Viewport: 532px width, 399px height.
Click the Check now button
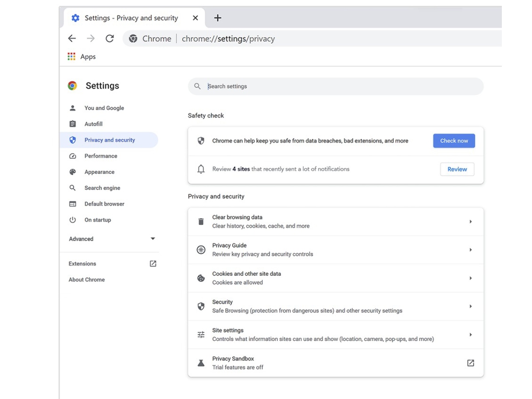[454, 141]
